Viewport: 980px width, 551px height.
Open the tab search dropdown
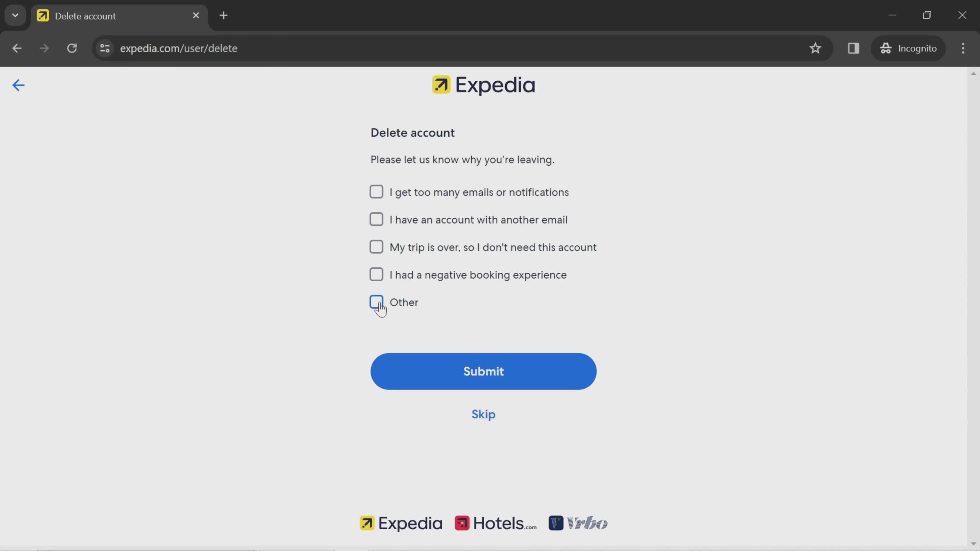[x=15, y=16]
